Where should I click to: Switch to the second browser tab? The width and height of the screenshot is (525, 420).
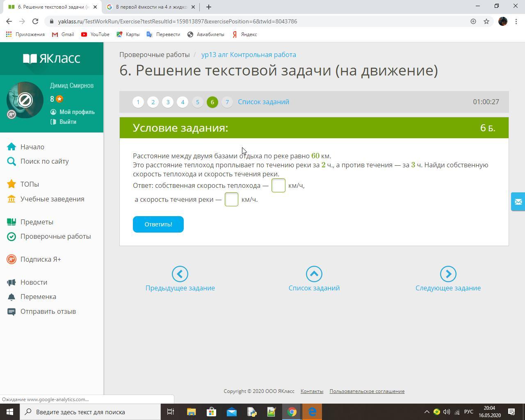[x=151, y=7]
